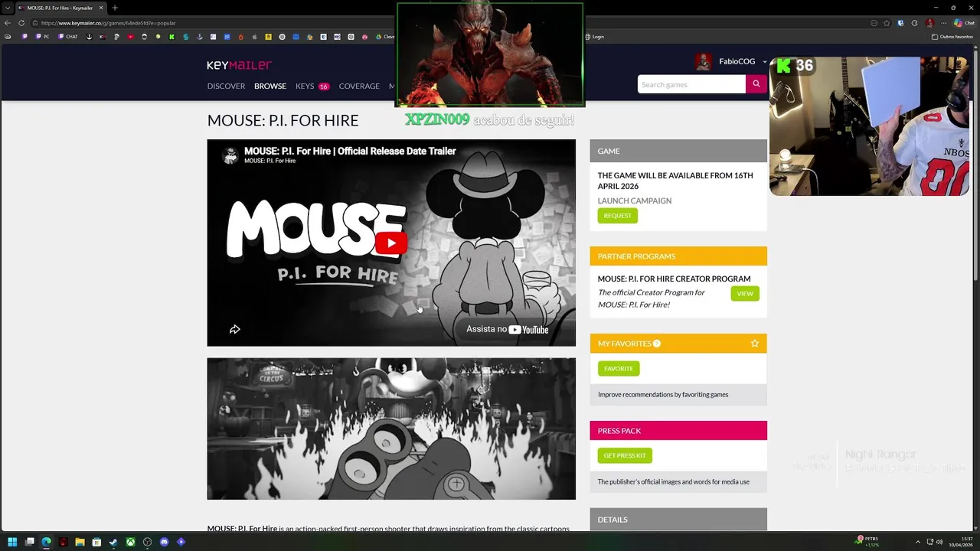
Task: Go back with browser back arrow
Action: (8, 23)
